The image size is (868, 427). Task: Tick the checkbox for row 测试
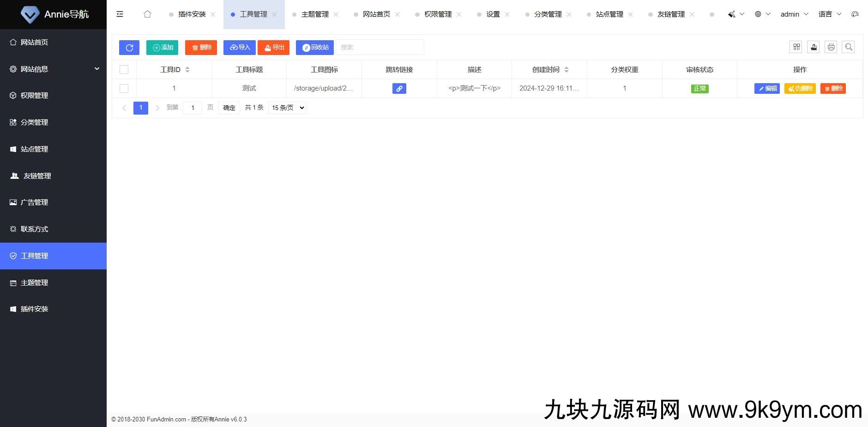tap(124, 88)
